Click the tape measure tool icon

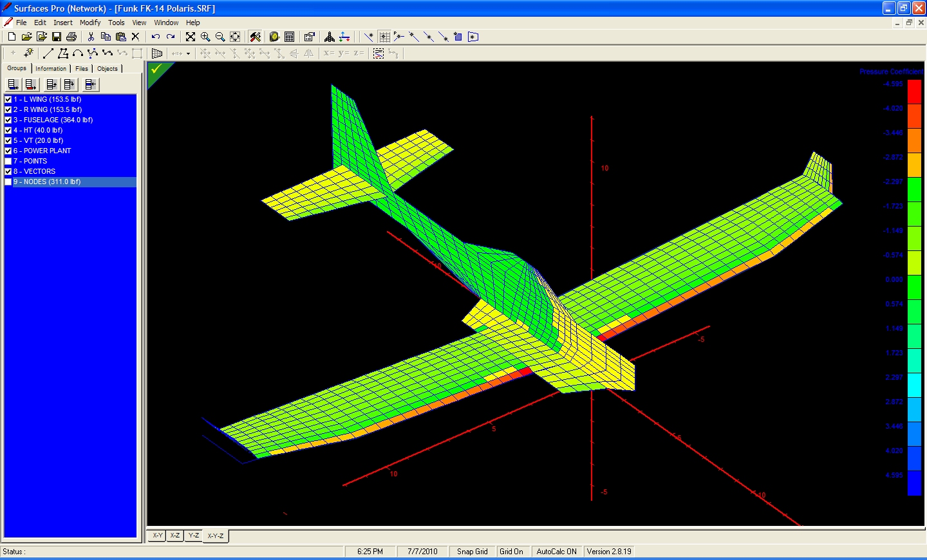(274, 37)
